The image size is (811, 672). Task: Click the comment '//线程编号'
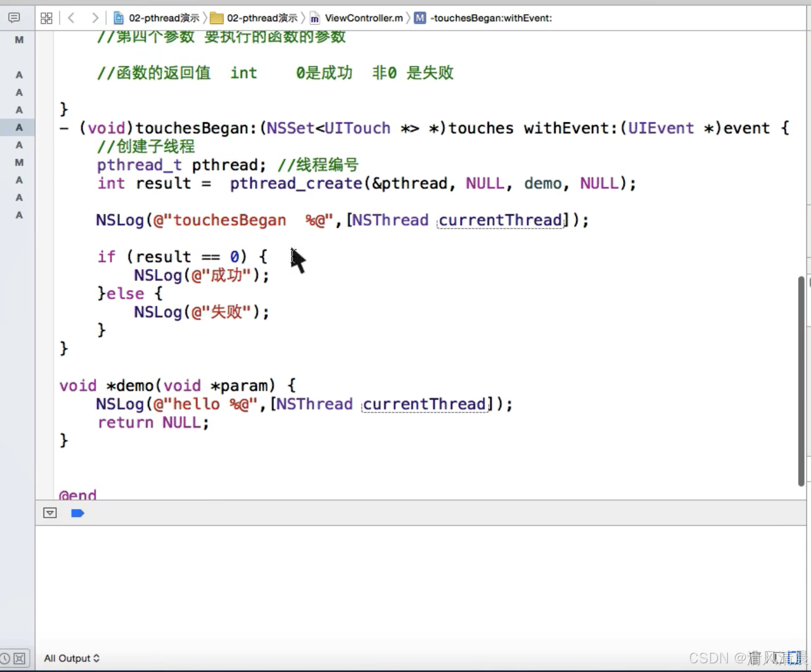point(318,165)
